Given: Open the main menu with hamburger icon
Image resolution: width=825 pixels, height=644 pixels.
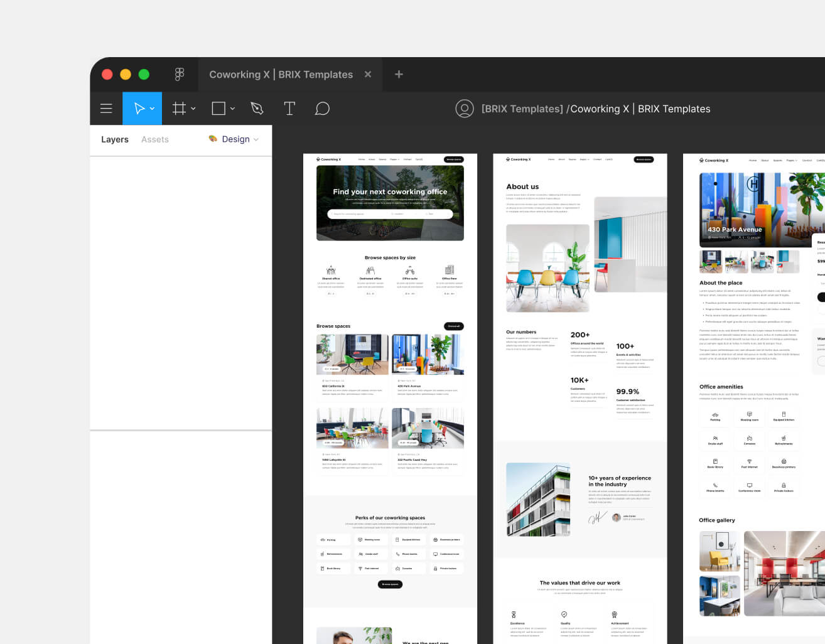Looking at the screenshot, I should [106, 108].
